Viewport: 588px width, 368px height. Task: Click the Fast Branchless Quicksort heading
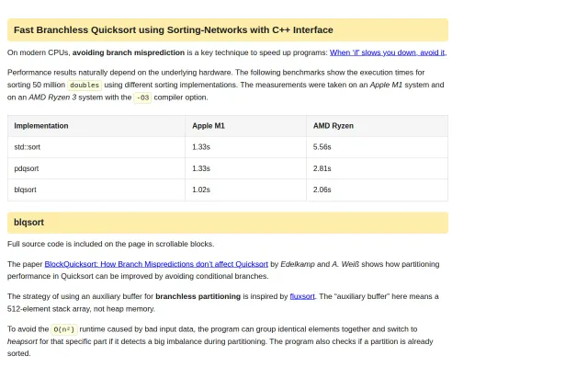pos(174,30)
